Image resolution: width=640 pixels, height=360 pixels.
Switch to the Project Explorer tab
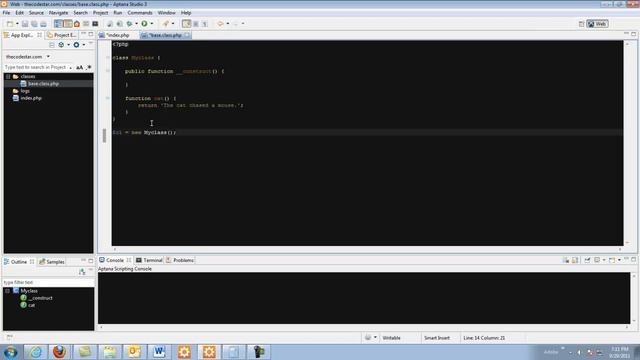pos(62,35)
